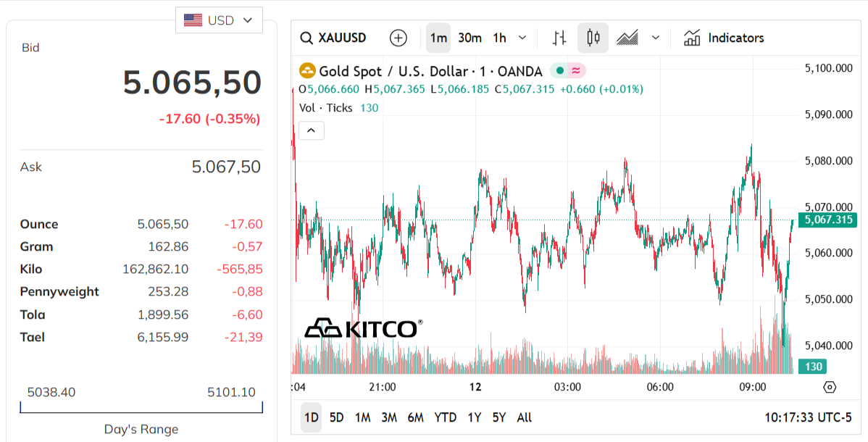Select the candlestick chart type icon

[x=592, y=38]
